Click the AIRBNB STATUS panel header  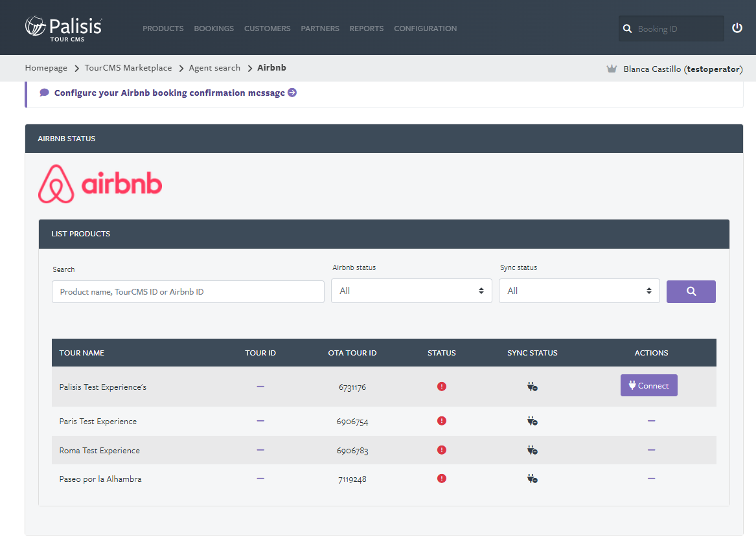coord(384,139)
